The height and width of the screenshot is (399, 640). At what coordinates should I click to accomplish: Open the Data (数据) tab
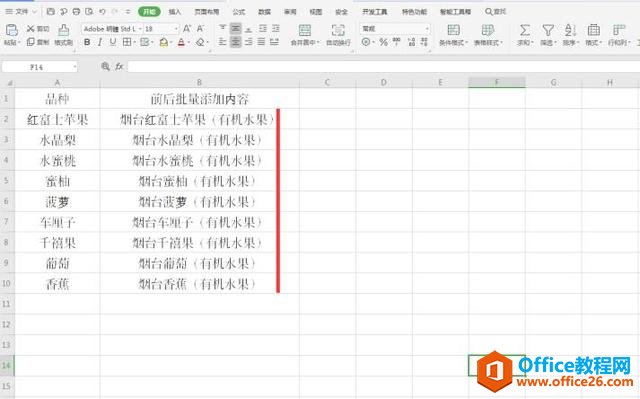tap(264, 12)
